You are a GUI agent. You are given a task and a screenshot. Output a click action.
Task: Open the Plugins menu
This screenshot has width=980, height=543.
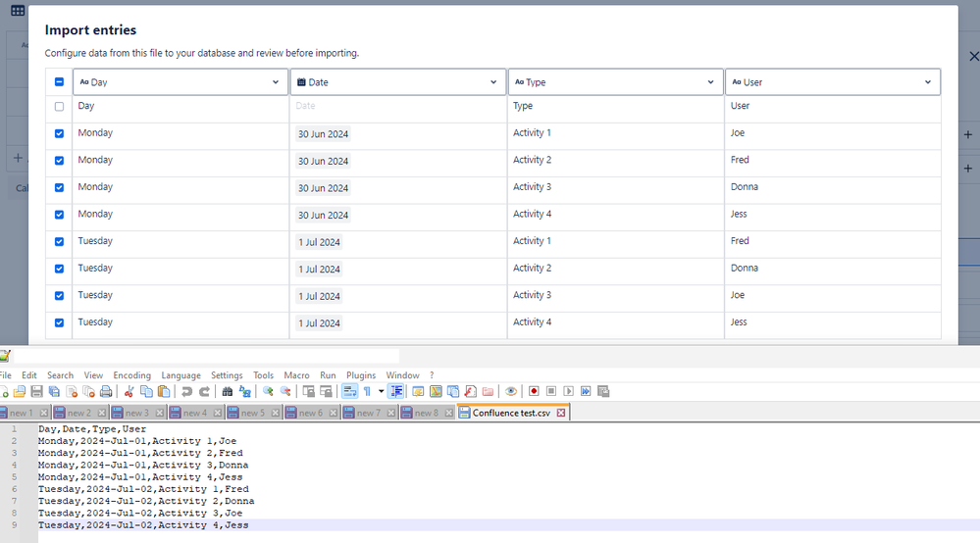point(361,375)
